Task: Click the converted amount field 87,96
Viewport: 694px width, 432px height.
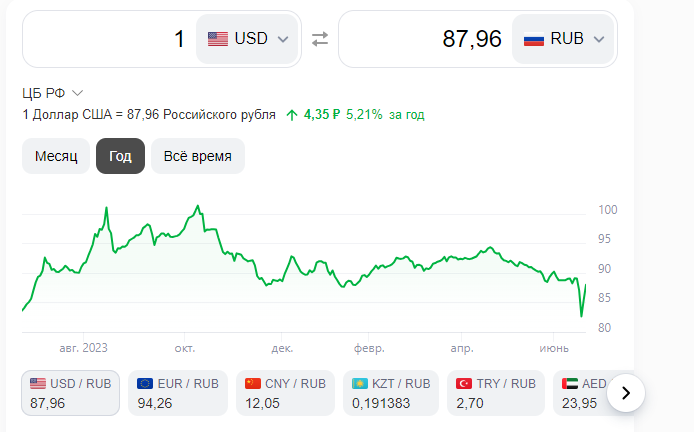Action: [x=425, y=39]
